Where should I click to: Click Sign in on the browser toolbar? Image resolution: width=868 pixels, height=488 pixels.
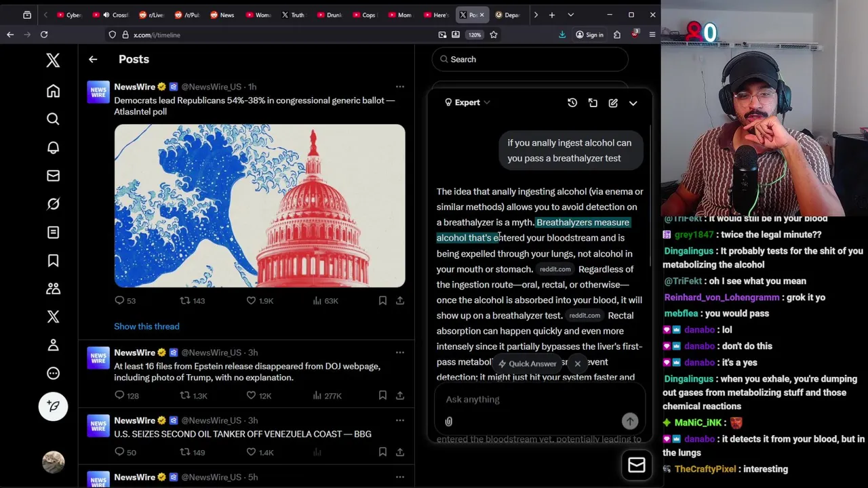(x=589, y=35)
